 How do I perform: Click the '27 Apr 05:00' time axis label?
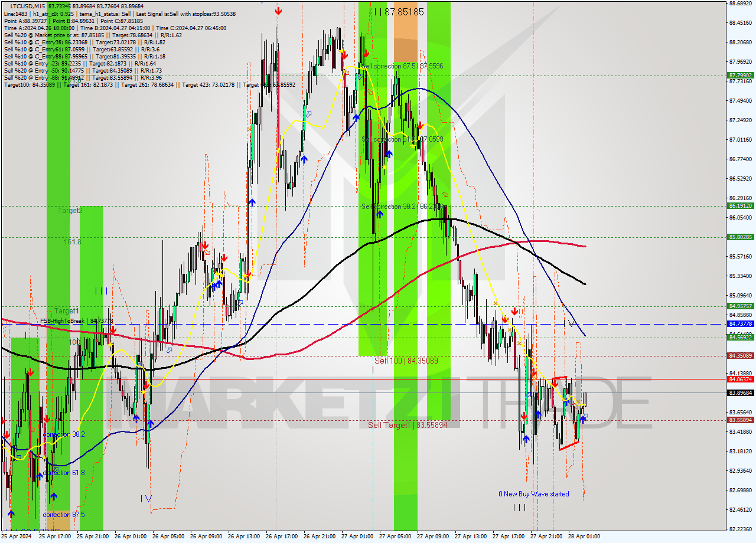(395, 537)
